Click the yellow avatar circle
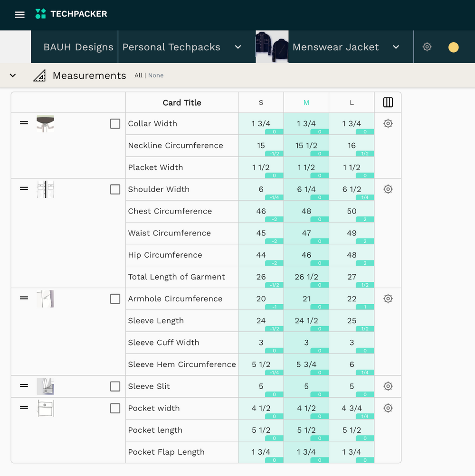475x476 pixels. pos(453,47)
